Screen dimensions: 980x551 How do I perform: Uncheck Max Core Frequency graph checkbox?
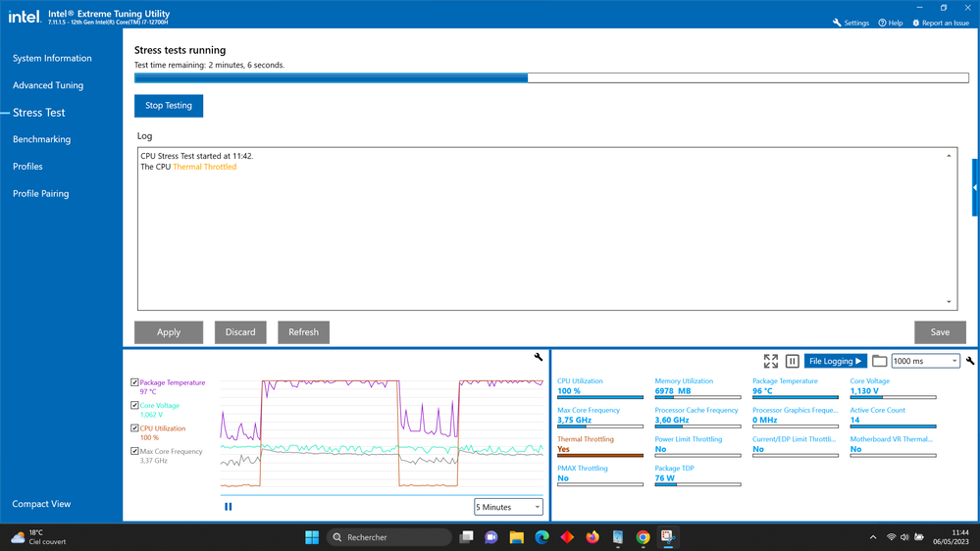(134, 451)
